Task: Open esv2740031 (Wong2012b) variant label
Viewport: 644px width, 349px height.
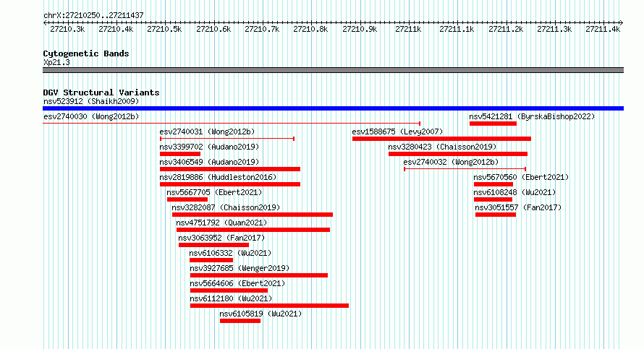Action: [207, 132]
